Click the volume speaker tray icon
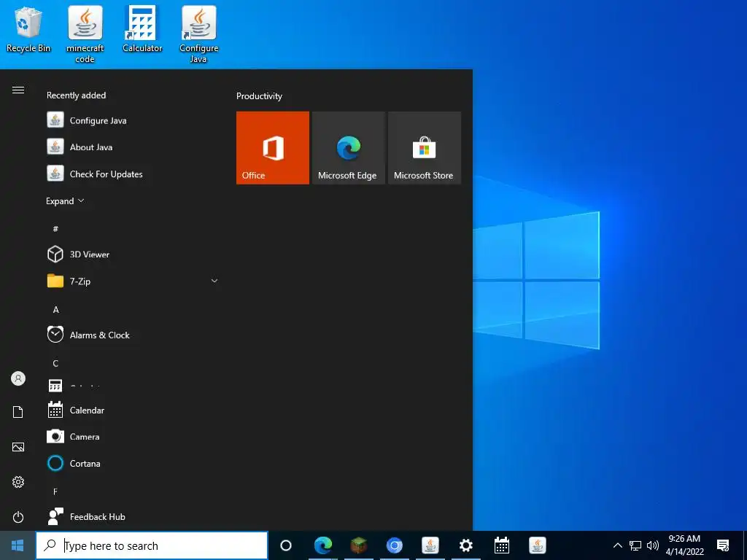Screen dimensions: 747x560 point(653,545)
